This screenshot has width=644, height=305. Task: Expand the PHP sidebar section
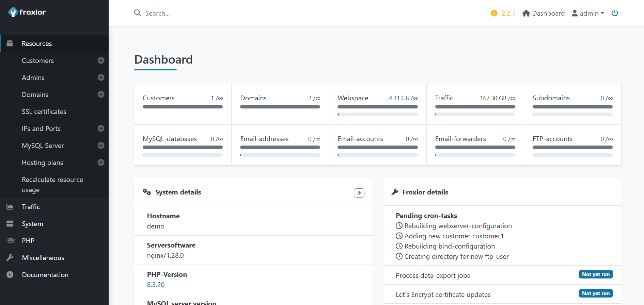54,241
